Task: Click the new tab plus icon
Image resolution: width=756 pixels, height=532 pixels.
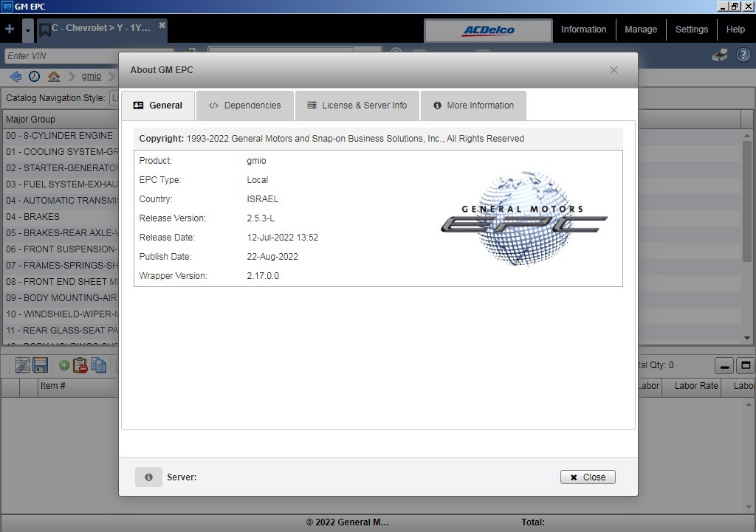Action: pyautogui.click(x=10, y=30)
